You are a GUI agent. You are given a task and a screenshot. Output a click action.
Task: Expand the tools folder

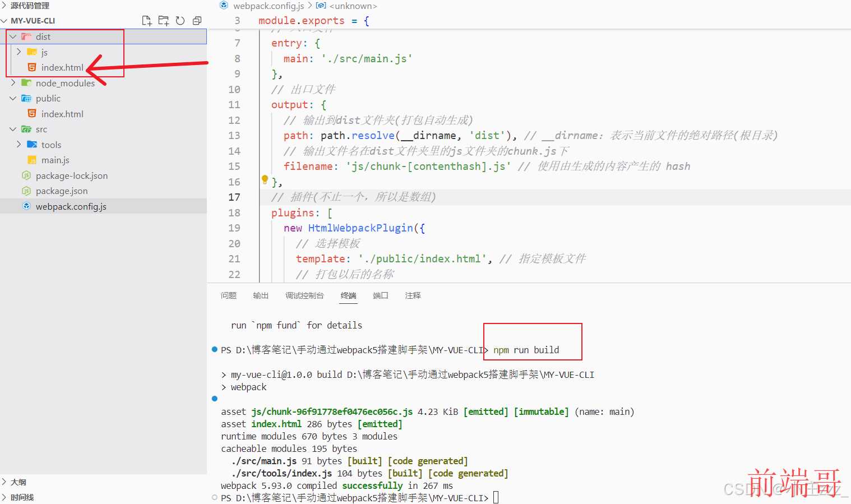click(x=18, y=144)
